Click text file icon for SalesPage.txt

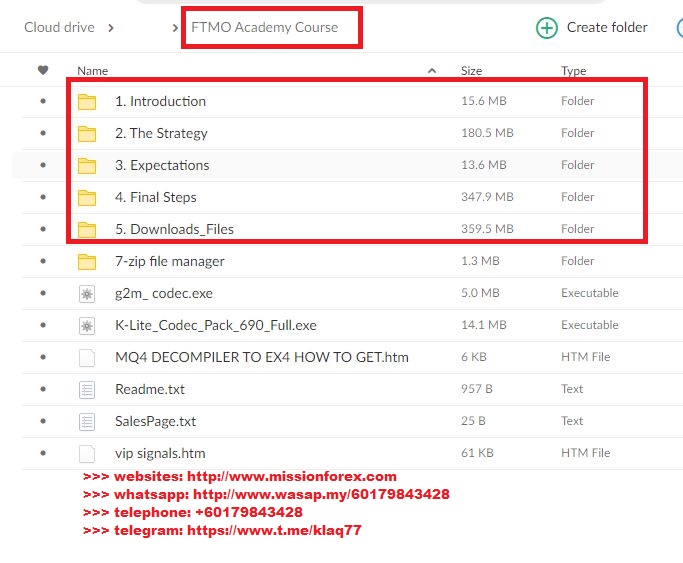pos(87,422)
